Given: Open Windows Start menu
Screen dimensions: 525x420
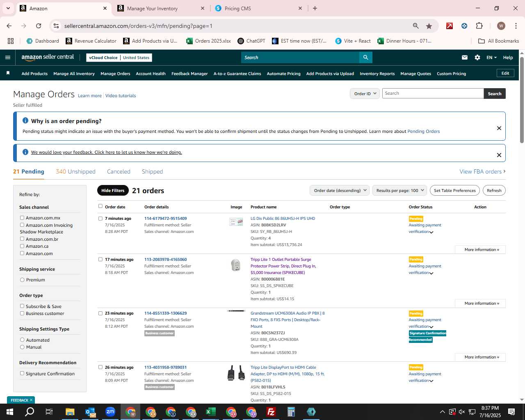Looking at the screenshot, I should point(10,412).
